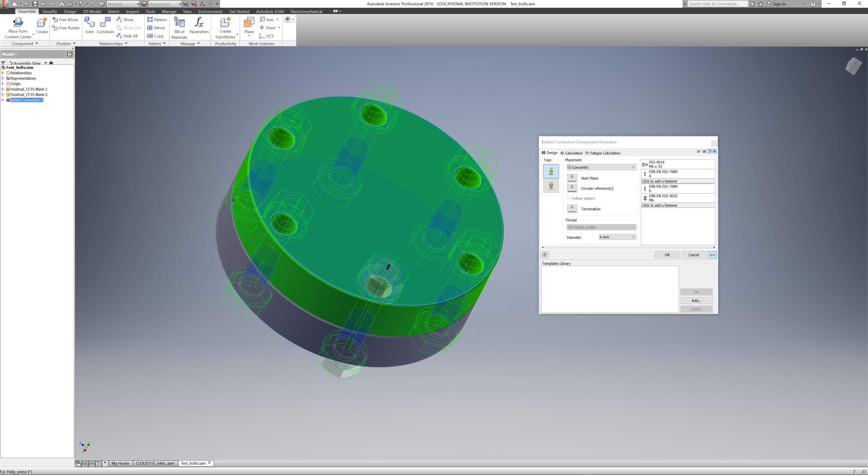Expand the Origin folder in browser
Image resolution: width=868 pixels, height=475 pixels.
click(x=3, y=84)
